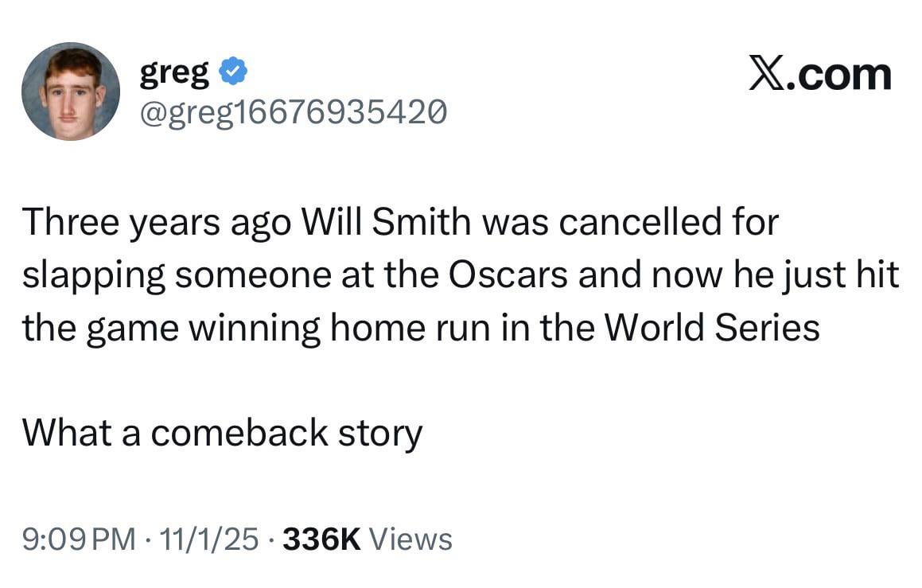
Task: Click the "Views" label
Action: pos(411,539)
